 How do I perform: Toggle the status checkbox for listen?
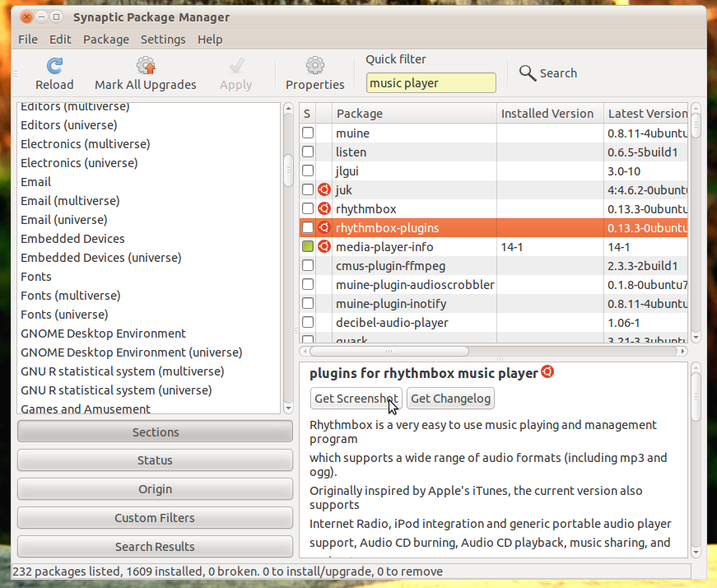tap(308, 152)
